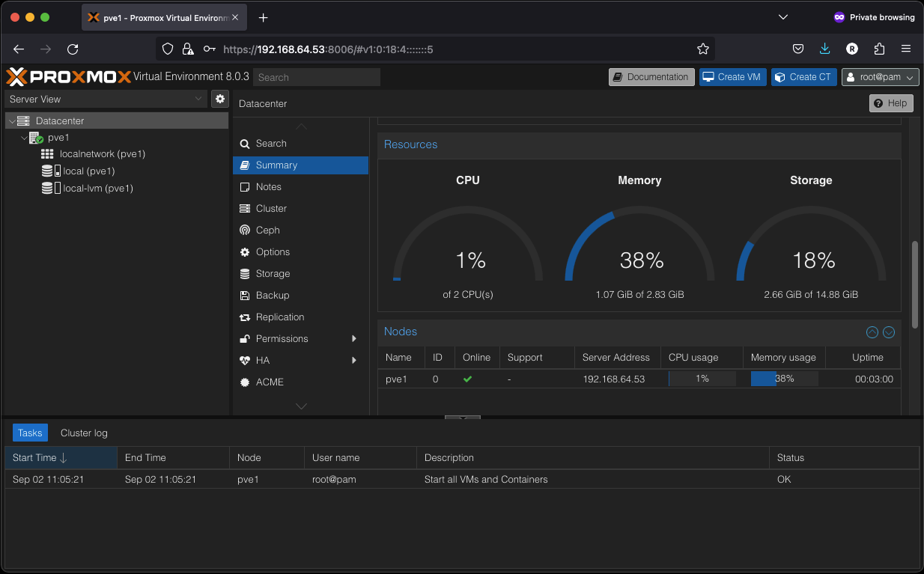The height and width of the screenshot is (574, 924).
Task: Open the Storage menu item
Action: pos(300,274)
